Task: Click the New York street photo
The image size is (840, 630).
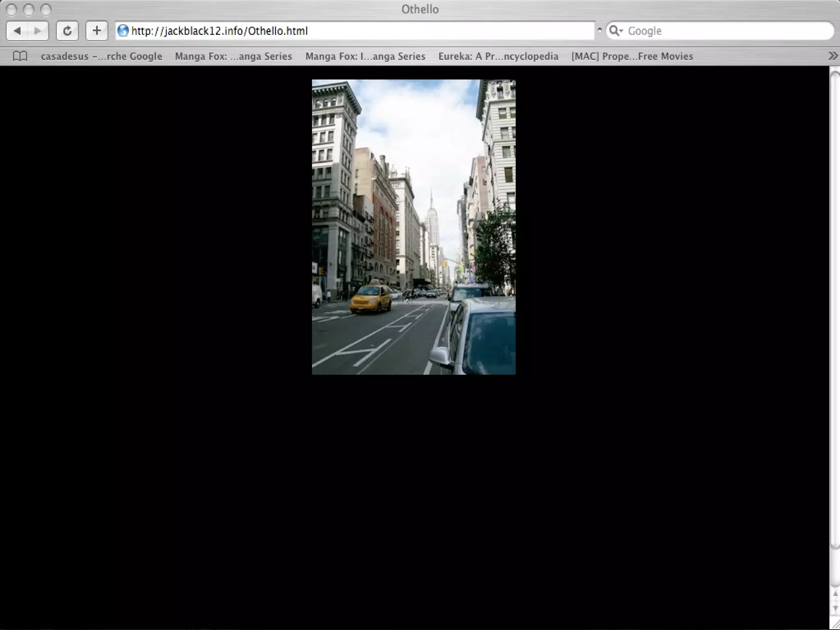Action: 413,227
